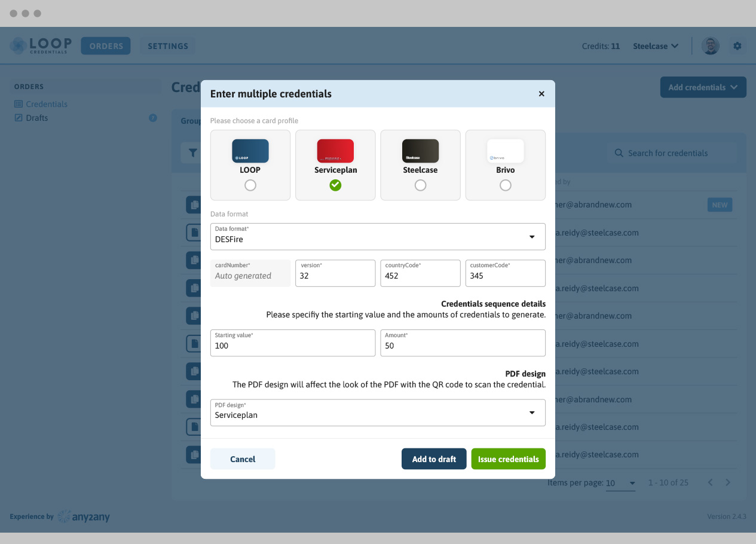Go to previous page arrow in pagination
Image resolution: width=756 pixels, height=544 pixels.
tap(710, 482)
